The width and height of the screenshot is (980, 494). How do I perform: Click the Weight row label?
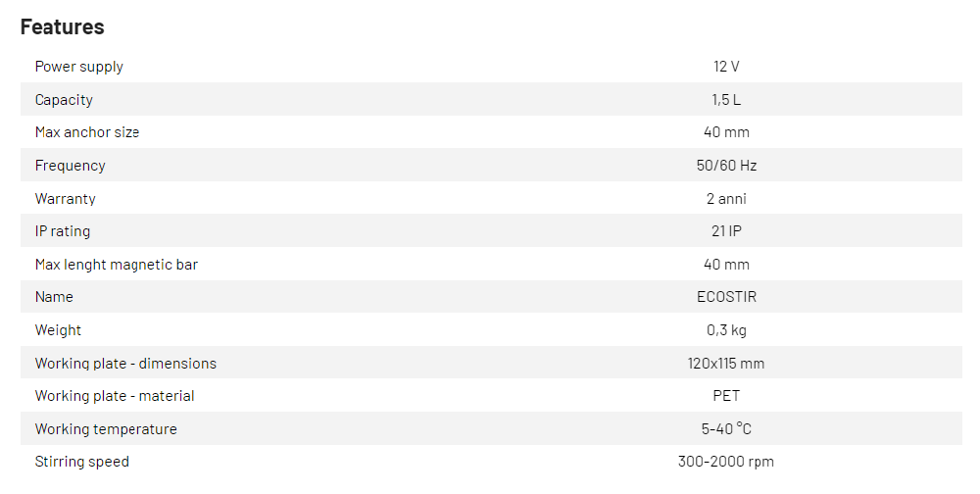pyautogui.click(x=59, y=330)
